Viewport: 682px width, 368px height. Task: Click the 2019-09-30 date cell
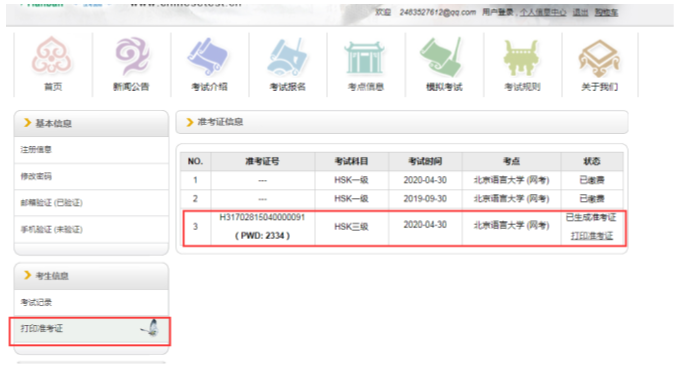click(425, 199)
